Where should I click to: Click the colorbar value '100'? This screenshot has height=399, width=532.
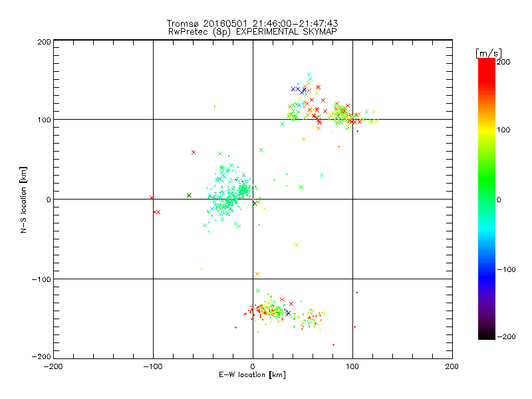pyautogui.click(x=503, y=130)
